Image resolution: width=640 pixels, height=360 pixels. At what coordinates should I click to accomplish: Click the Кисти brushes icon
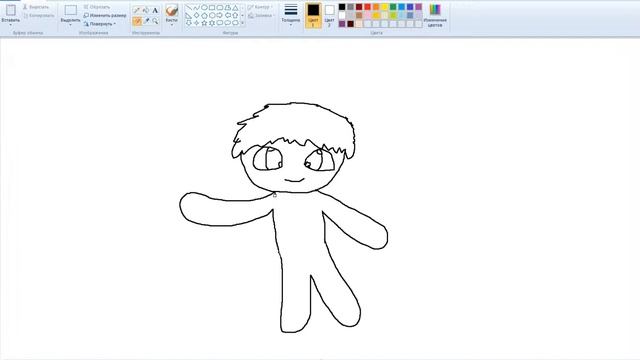[172, 10]
